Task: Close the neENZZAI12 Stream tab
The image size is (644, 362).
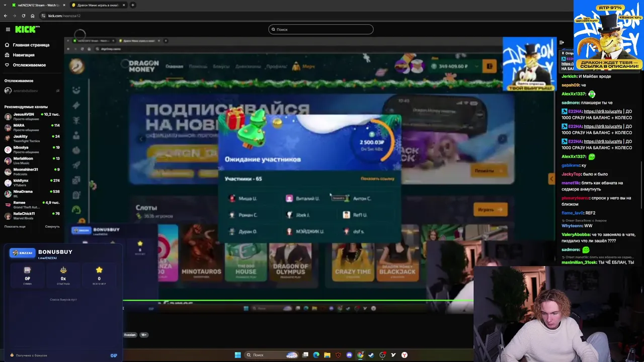Action: 64,5
